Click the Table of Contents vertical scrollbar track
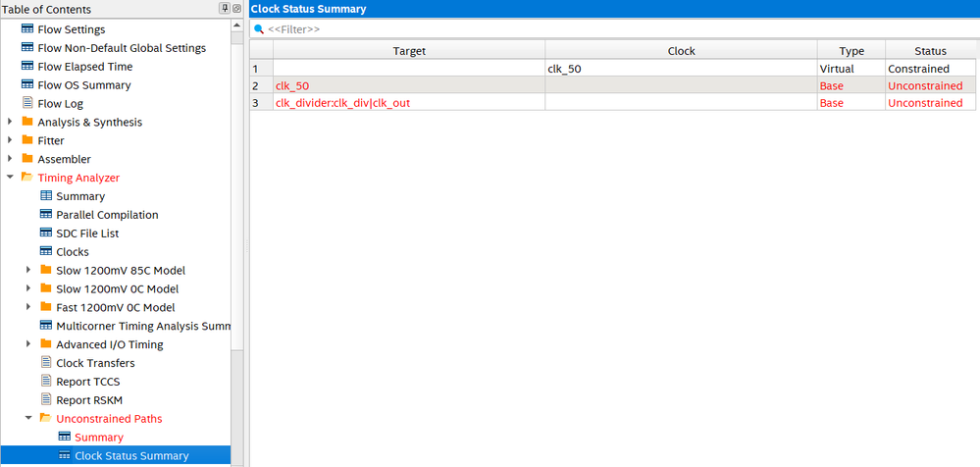Image resolution: width=980 pixels, height=467 pixels. click(236, 250)
